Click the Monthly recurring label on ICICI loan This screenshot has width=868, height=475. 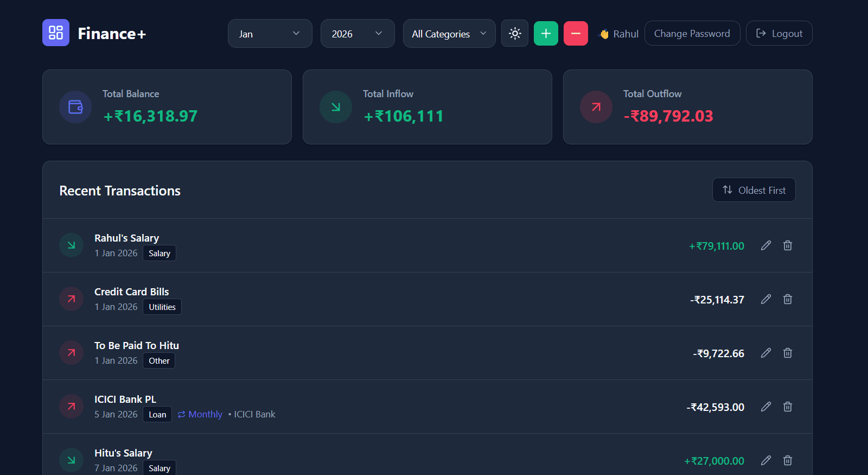coord(200,414)
